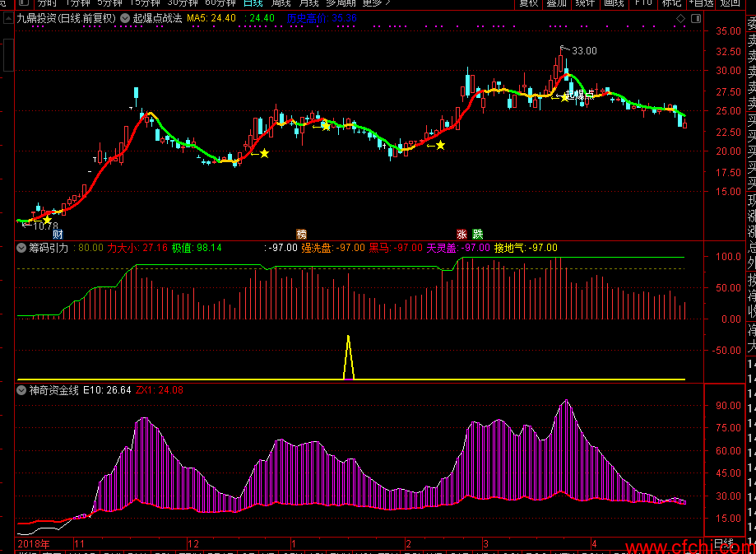This screenshot has height=554, width=756.
Task: Select the 60分钟 period tab
Action: click(x=220, y=3)
